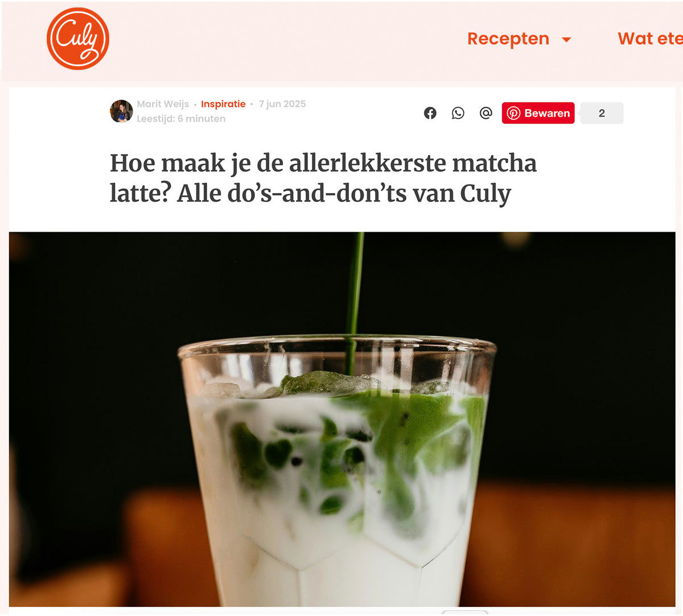The width and height of the screenshot is (683, 616).
Task: Click the matcha latte article headline
Action: point(323,178)
